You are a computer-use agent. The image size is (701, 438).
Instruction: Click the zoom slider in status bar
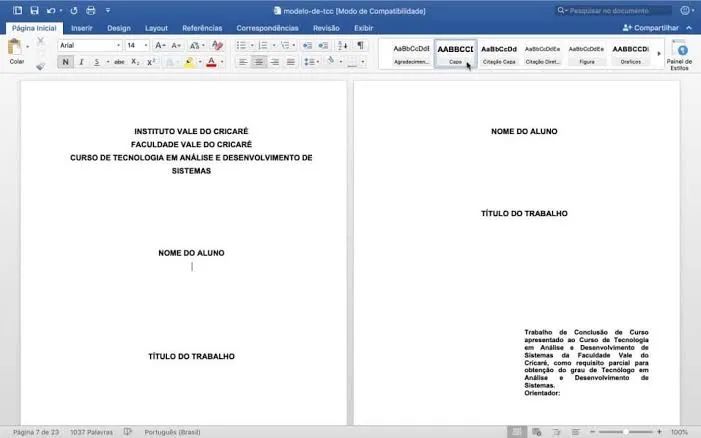[625, 432]
